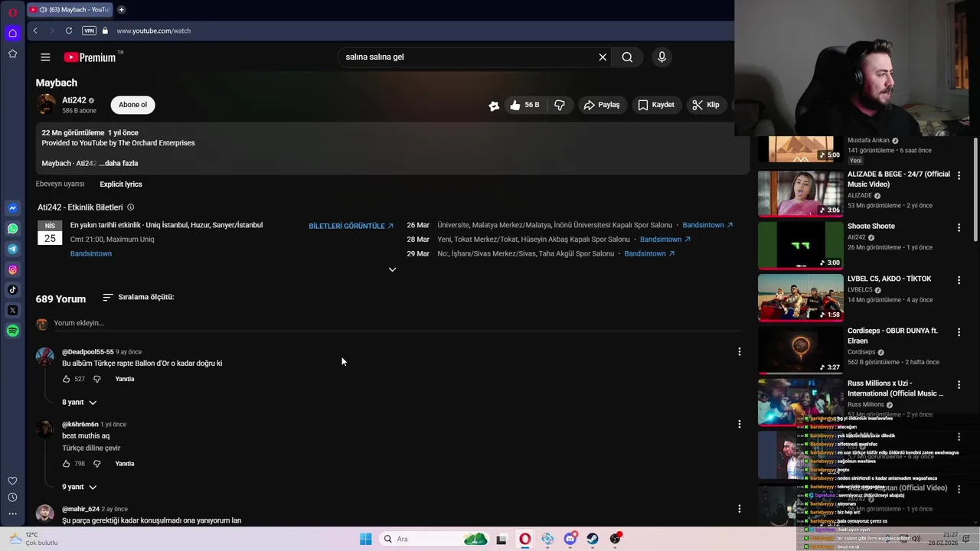980x551 pixels.
Task: Open comment sort menu Sıralama ölçütü
Action: coord(139,297)
